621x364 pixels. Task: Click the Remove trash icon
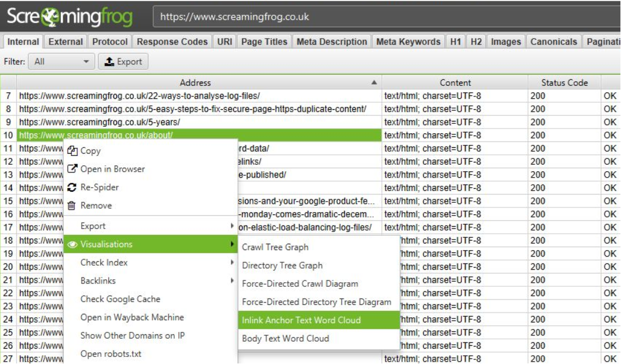coord(72,205)
